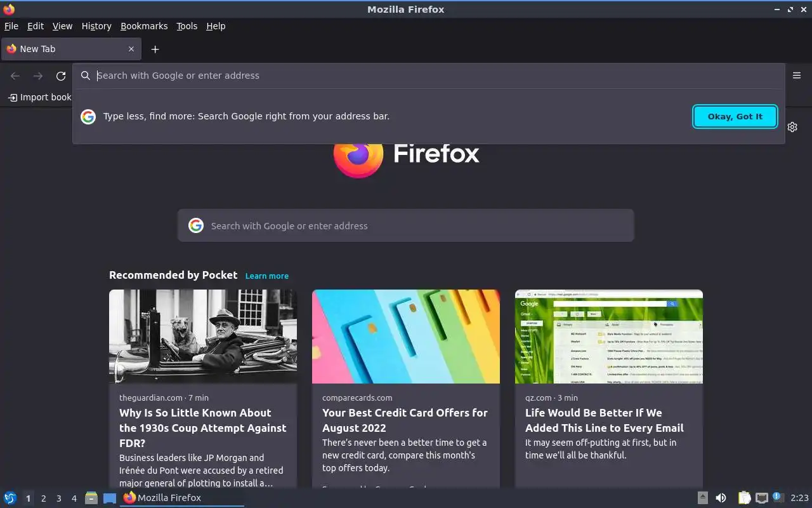Open the Bookmarks menu
The image size is (812, 508).
pos(144,26)
